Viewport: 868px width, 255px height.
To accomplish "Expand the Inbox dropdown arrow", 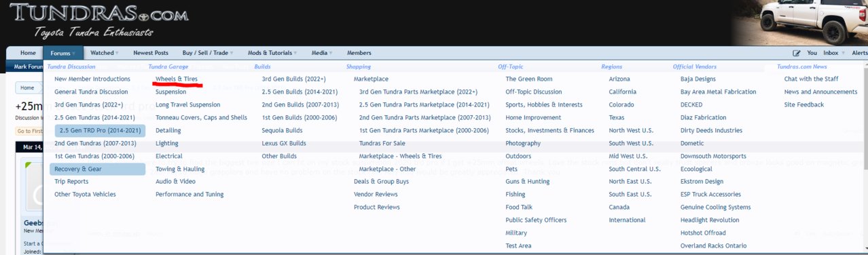I will click(x=843, y=53).
